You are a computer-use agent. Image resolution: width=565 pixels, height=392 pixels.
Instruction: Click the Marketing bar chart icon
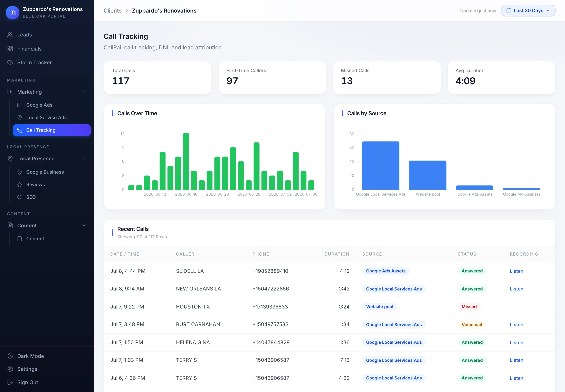point(10,92)
